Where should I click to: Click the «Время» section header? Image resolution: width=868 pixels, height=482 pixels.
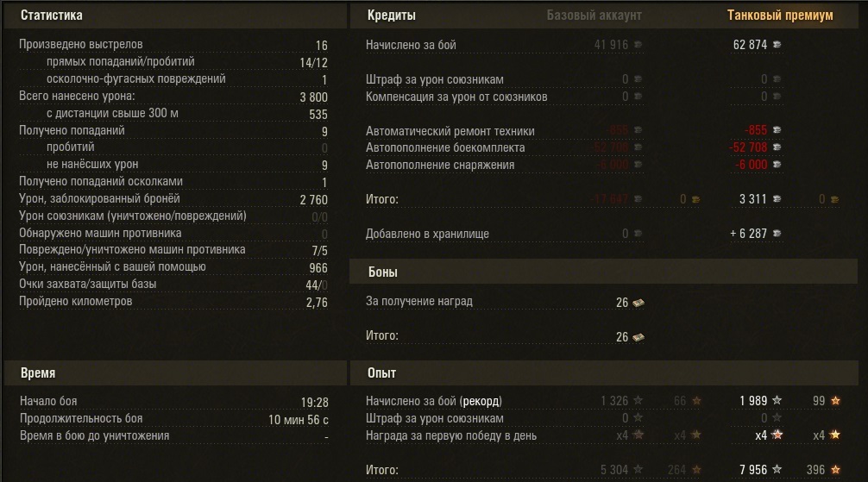click(38, 372)
